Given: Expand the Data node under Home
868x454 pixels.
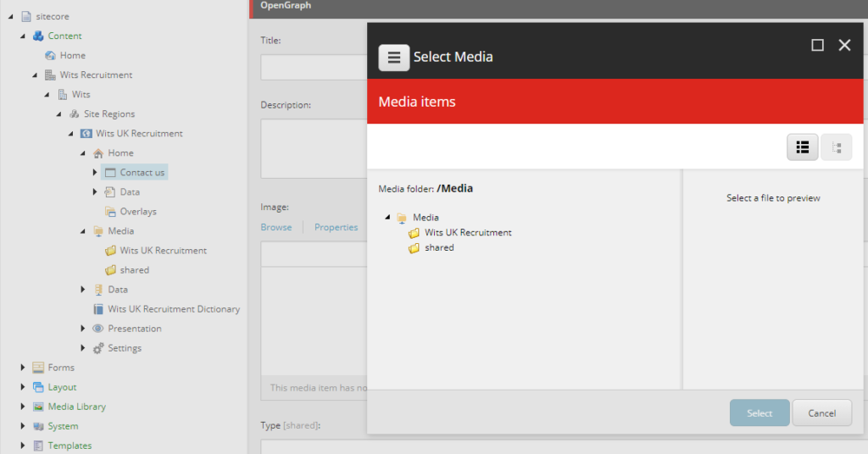Looking at the screenshot, I should point(95,192).
